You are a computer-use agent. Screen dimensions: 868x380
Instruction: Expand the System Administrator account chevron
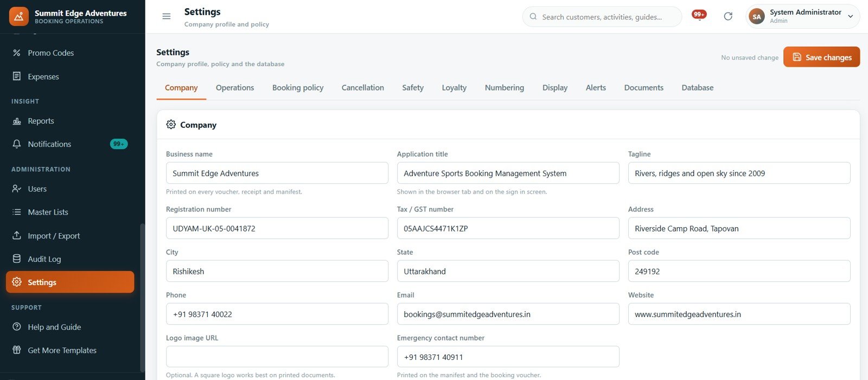pyautogui.click(x=851, y=16)
